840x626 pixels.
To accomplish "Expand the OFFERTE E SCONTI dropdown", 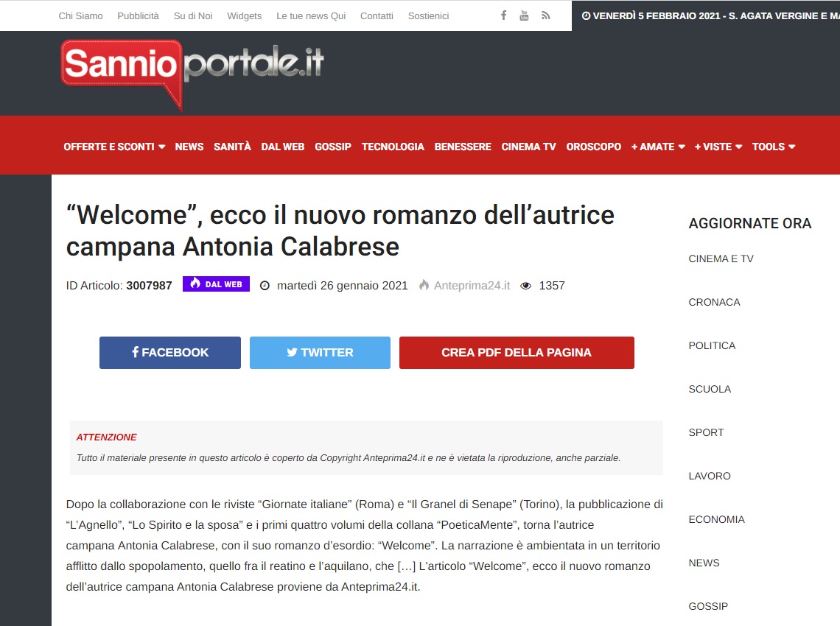I will pos(114,147).
